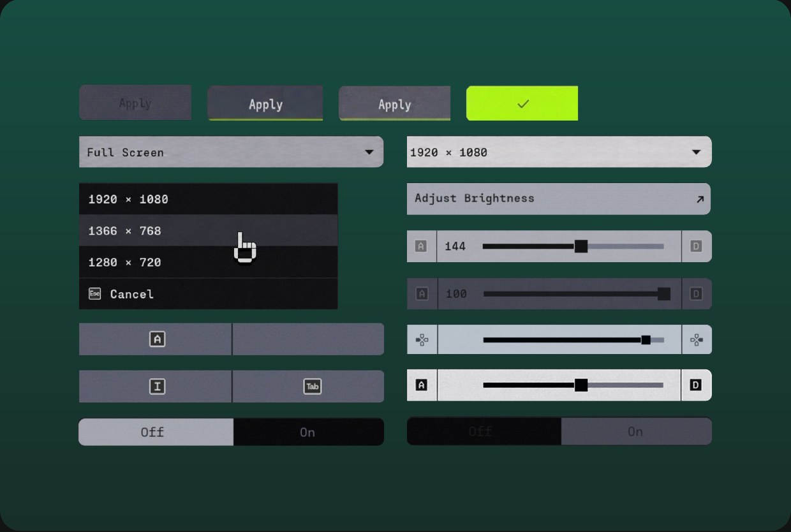Click the Esc key icon beside Cancel

[95, 293]
